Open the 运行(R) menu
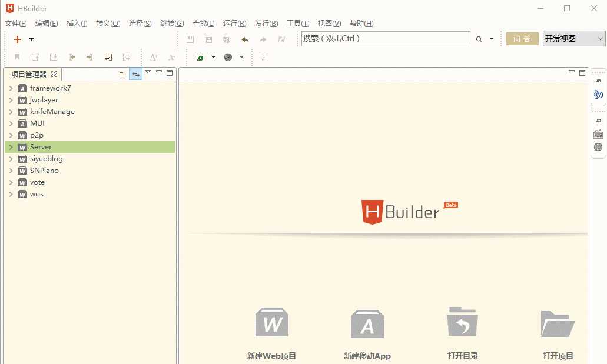The height and width of the screenshot is (364, 607). pyautogui.click(x=234, y=23)
